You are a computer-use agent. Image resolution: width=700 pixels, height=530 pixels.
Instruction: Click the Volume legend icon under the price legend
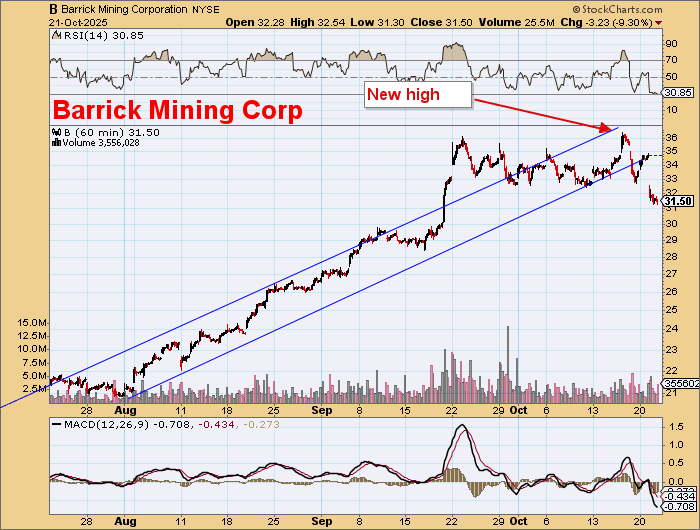pos(55,143)
